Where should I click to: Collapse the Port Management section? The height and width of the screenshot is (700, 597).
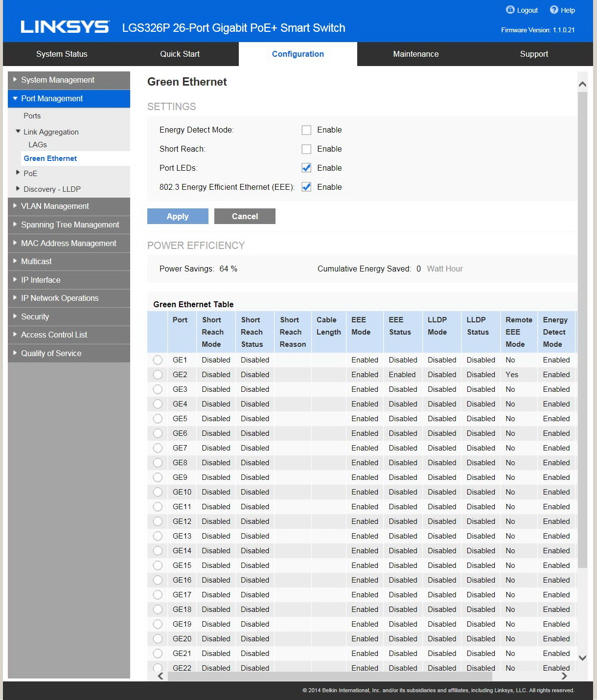69,99
